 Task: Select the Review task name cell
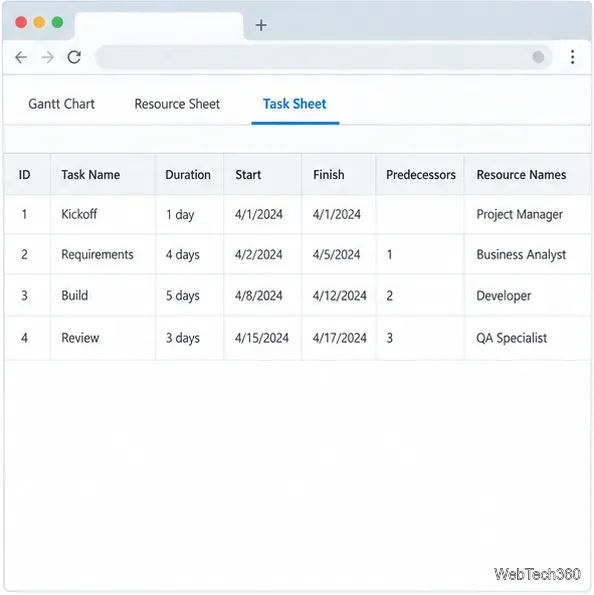[102, 338]
